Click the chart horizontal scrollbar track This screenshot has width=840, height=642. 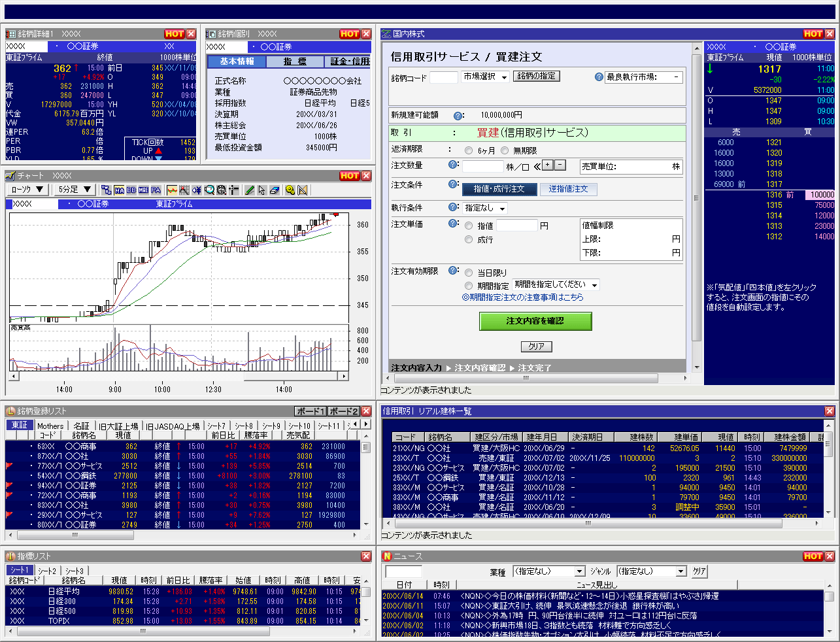coord(178,377)
